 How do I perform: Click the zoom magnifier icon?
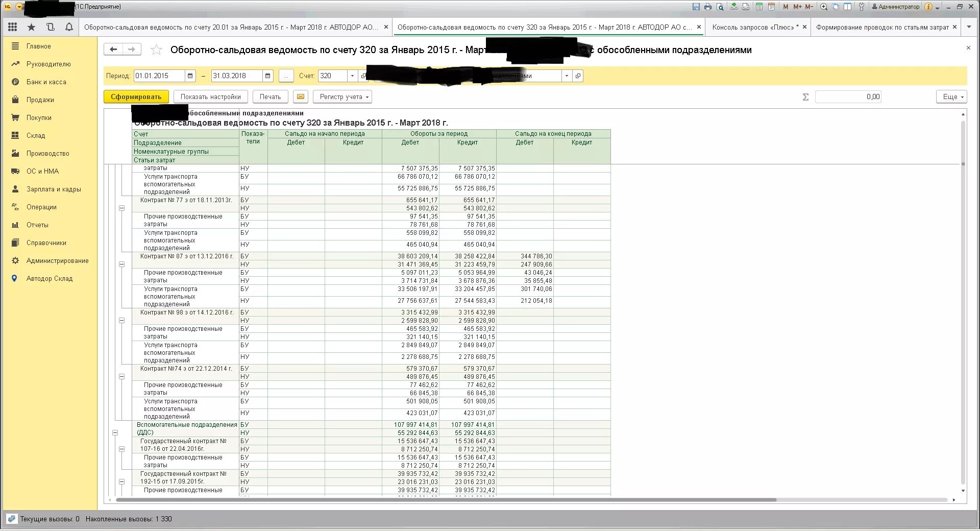pyautogui.click(x=824, y=7)
